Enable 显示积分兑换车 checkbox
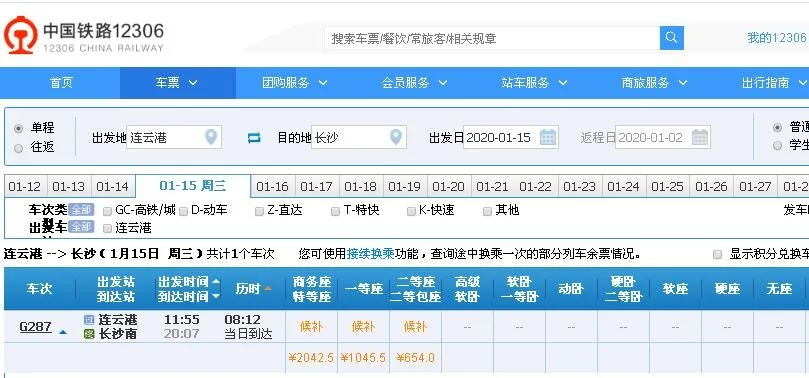The width and height of the screenshot is (809, 378). coord(717,254)
